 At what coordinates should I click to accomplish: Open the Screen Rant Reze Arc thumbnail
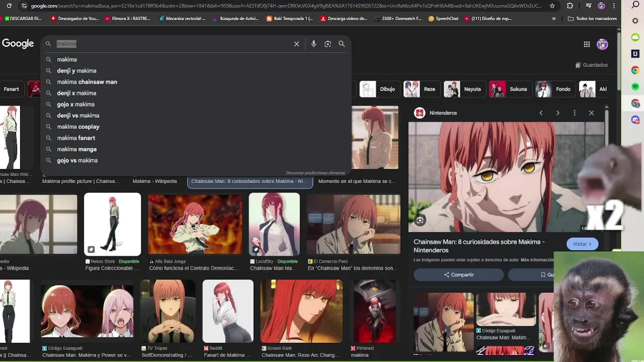coord(301,311)
